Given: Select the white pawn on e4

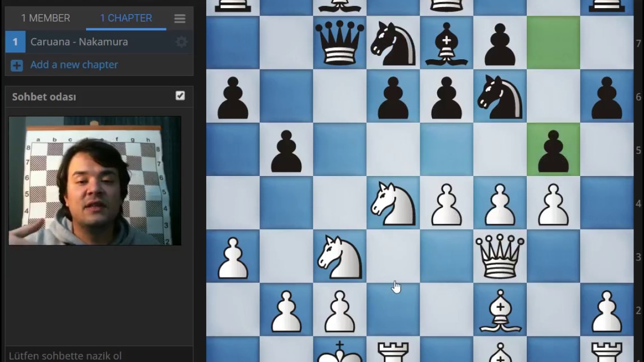Looking at the screenshot, I should click(x=446, y=204).
